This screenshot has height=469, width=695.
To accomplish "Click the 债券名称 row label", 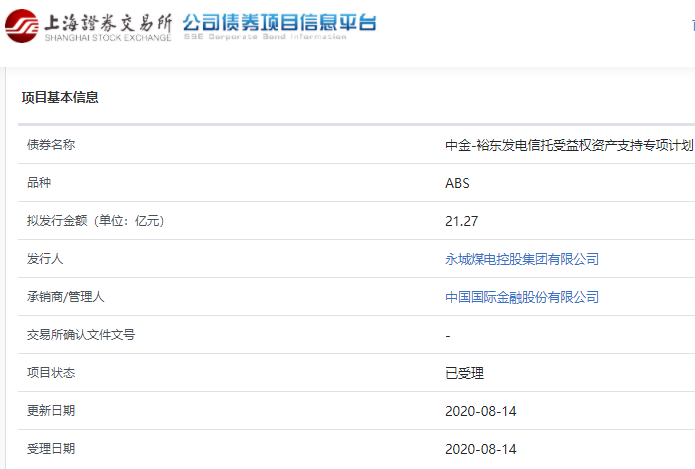I will coord(51,145).
